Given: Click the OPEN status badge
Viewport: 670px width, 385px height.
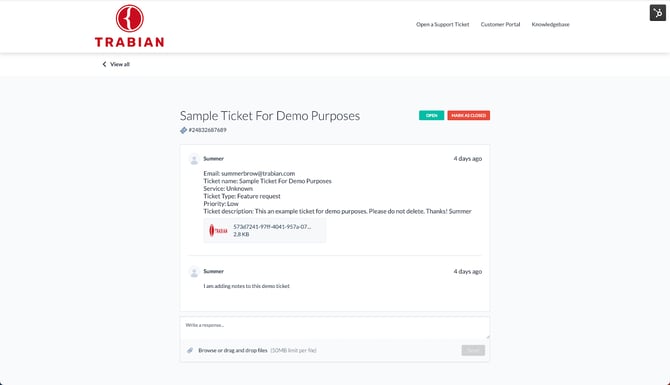Looking at the screenshot, I should 431,115.
